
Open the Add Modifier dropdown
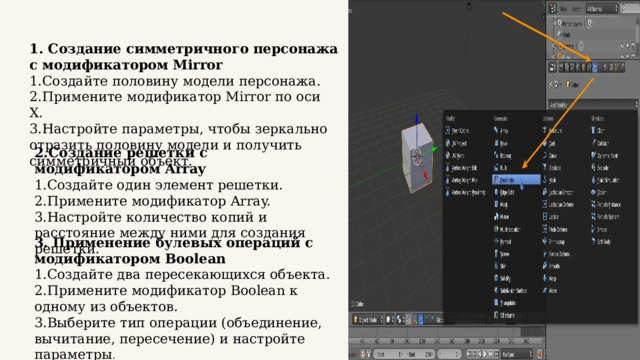[x=592, y=105]
